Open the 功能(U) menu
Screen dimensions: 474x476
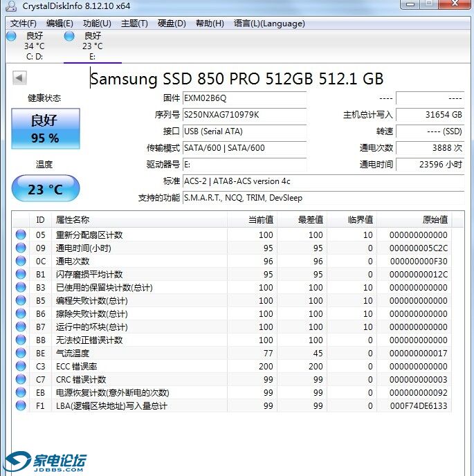point(97,24)
